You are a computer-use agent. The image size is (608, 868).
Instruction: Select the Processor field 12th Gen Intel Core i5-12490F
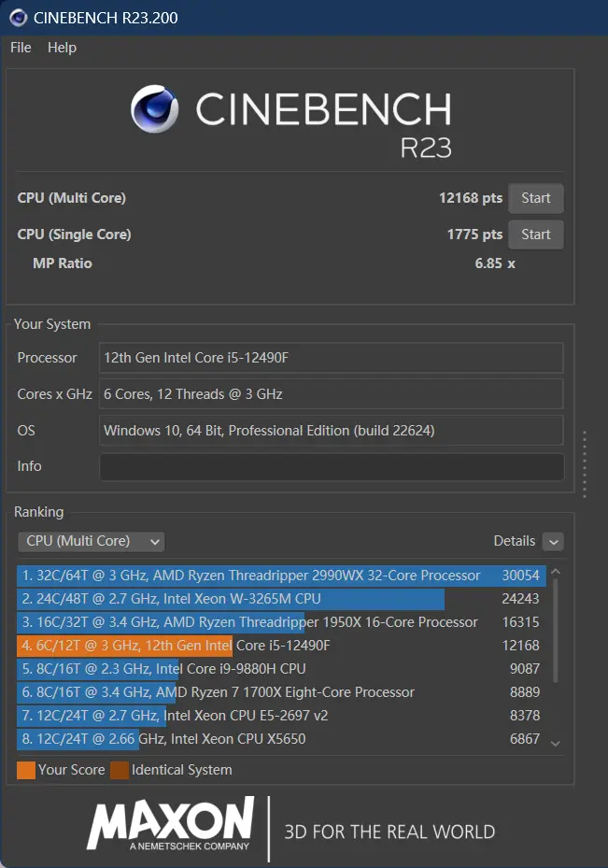coord(332,358)
